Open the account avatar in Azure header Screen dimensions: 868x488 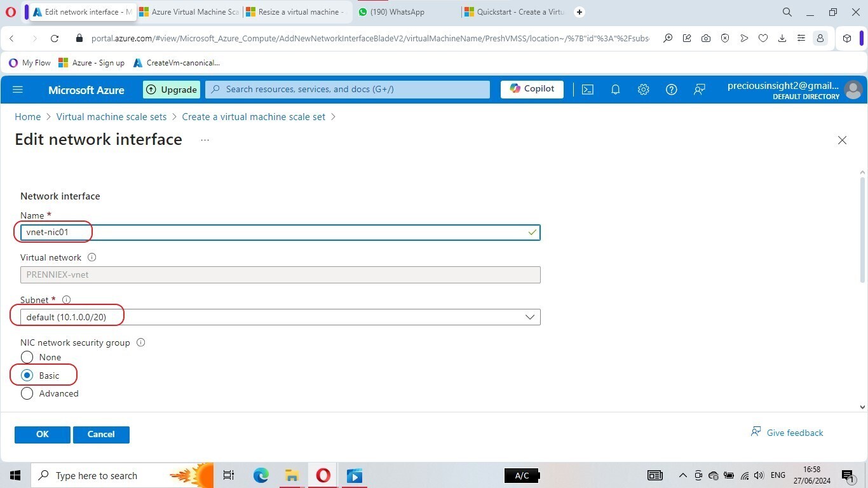click(853, 90)
